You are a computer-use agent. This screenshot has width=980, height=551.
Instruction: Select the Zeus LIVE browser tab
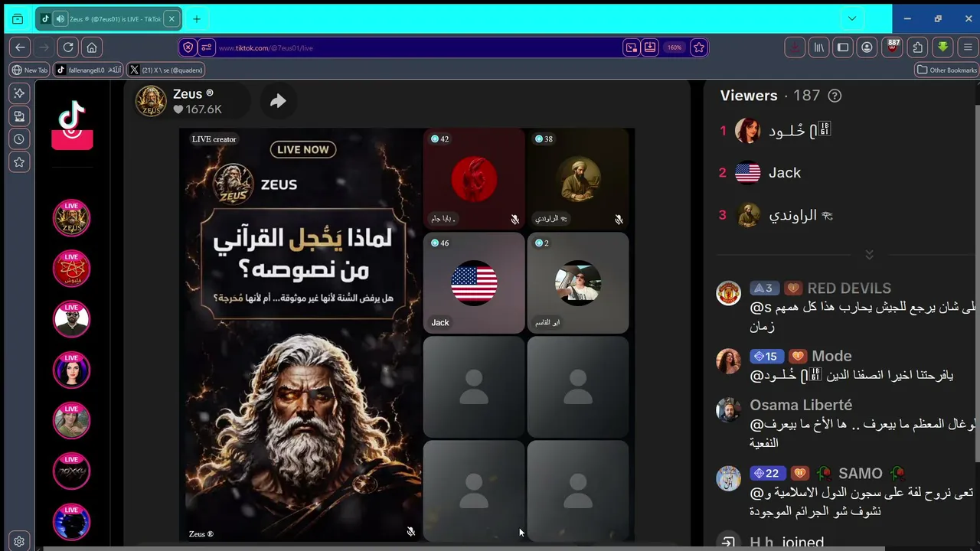[x=109, y=19]
